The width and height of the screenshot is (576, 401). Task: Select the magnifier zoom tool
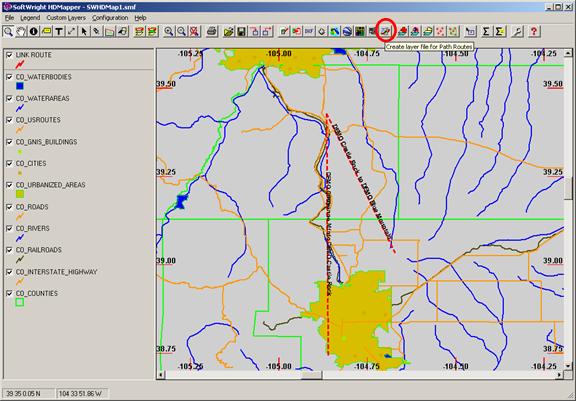pyautogui.click(x=8, y=32)
